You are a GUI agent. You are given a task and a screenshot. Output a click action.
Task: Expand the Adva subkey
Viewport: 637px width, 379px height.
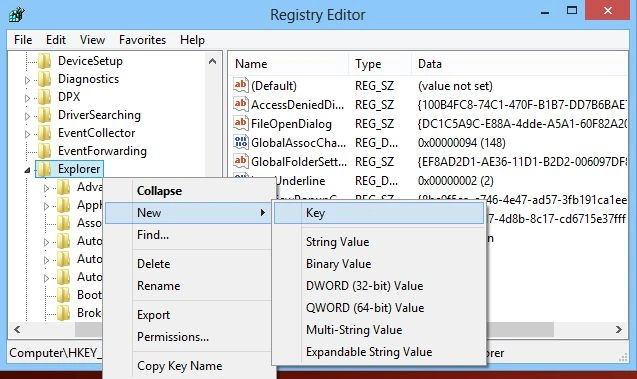(x=46, y=188)
